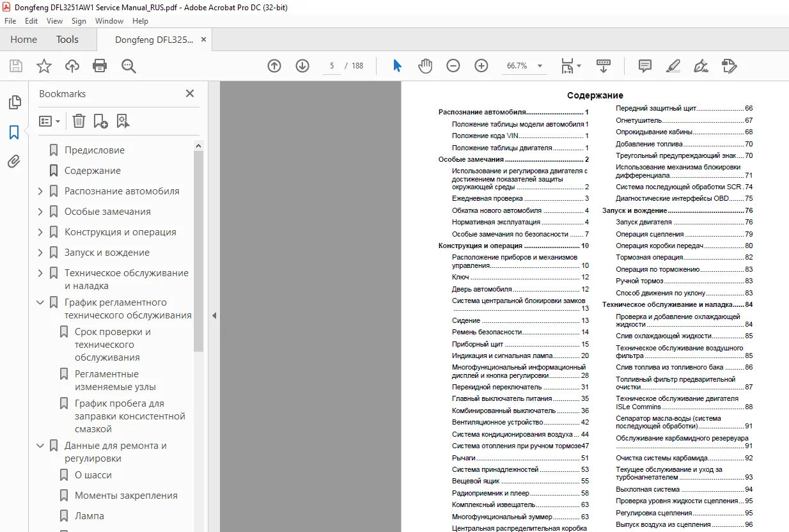Close the Bookmarks panel
This screenshot has width=789, height=532.
click(190, 93)
